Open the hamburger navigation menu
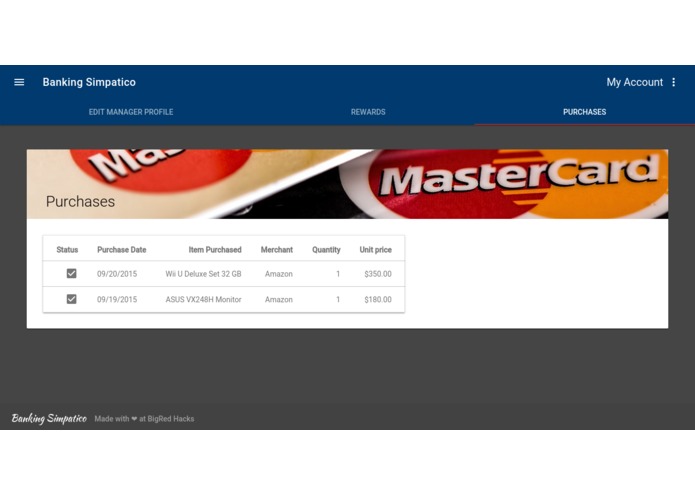 (19, 82)
